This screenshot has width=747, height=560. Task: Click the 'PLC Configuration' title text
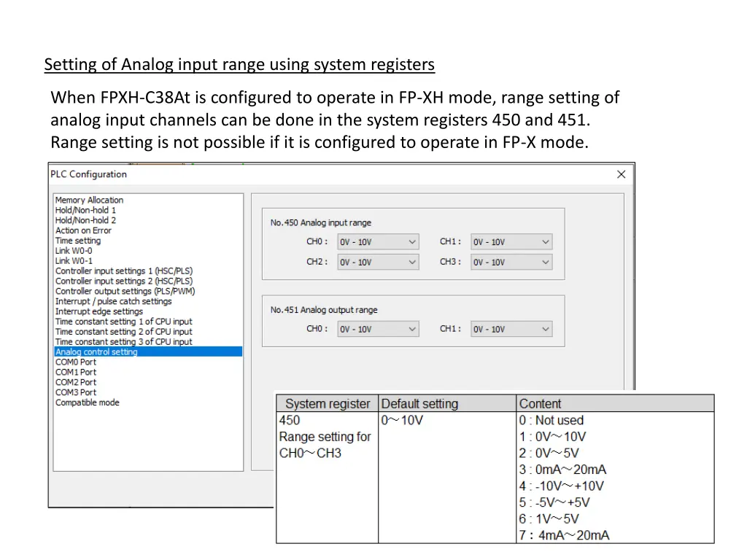88,174
